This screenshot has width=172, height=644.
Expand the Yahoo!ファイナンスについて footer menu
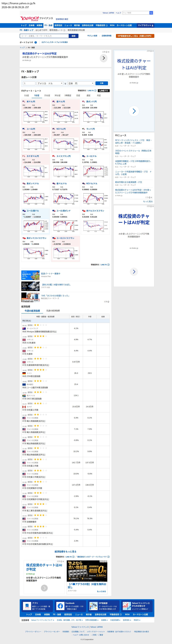42,620
